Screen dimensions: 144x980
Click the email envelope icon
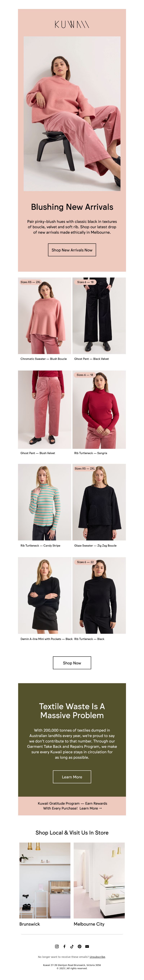tap(87, 946)
